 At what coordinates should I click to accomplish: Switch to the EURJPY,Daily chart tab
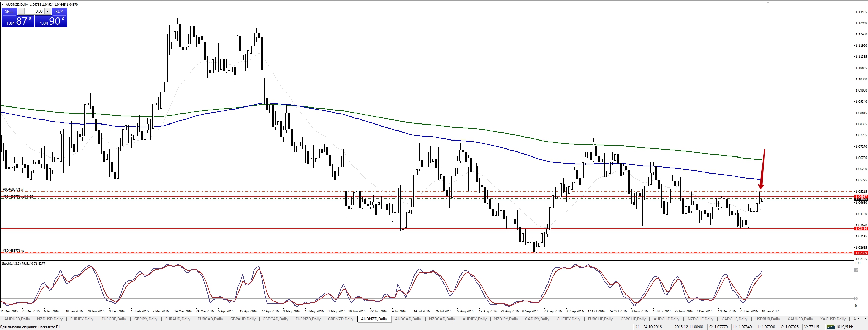82,319
